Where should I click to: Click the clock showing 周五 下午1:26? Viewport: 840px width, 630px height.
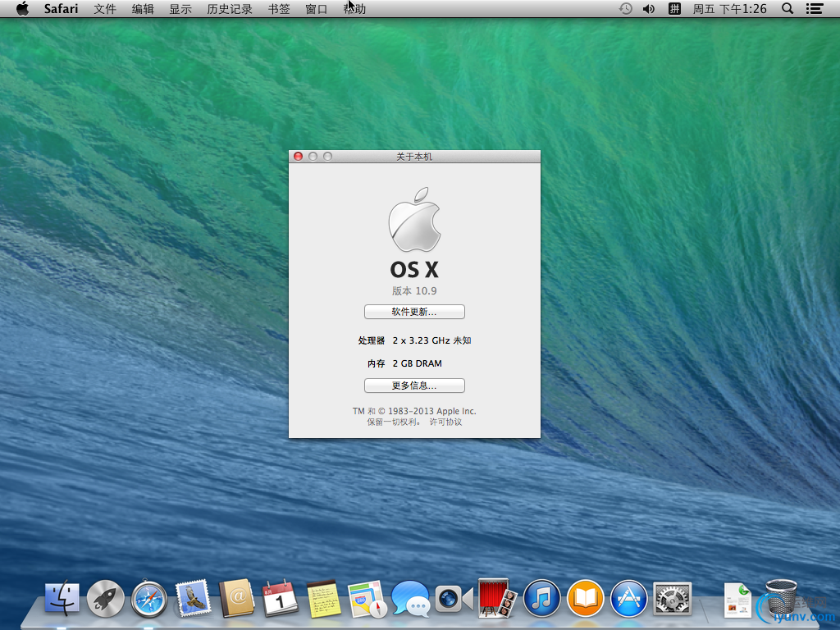[729, 8]
